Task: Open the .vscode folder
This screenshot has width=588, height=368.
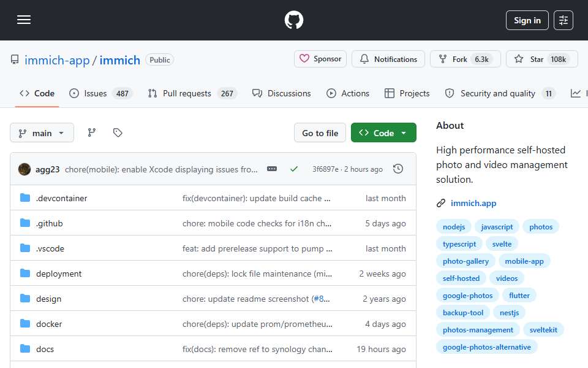Action: tap(50, 248)
